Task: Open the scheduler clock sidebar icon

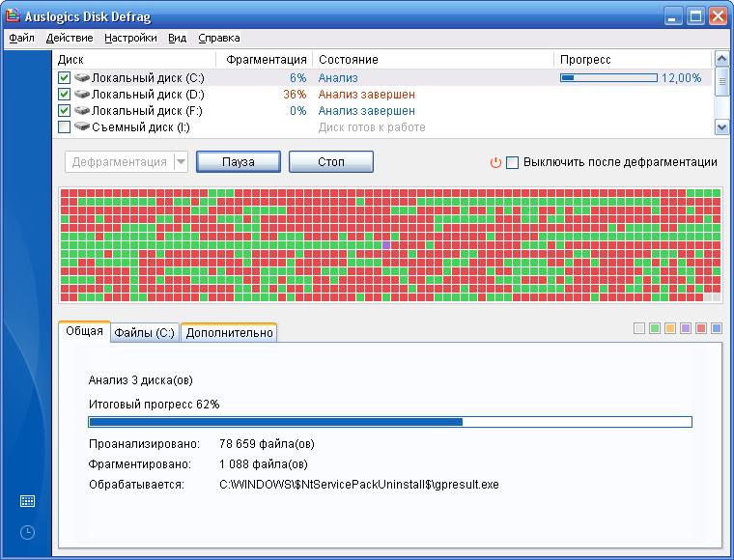Action: coord(28,532)
